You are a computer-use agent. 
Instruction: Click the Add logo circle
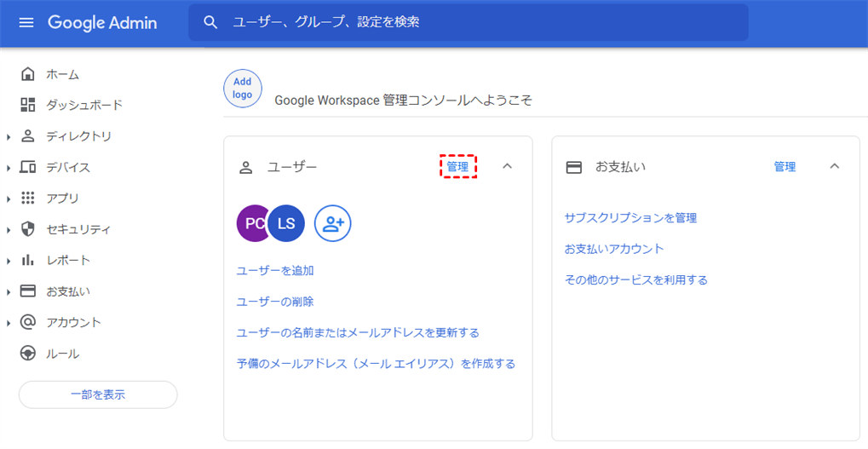pos(243,89)
